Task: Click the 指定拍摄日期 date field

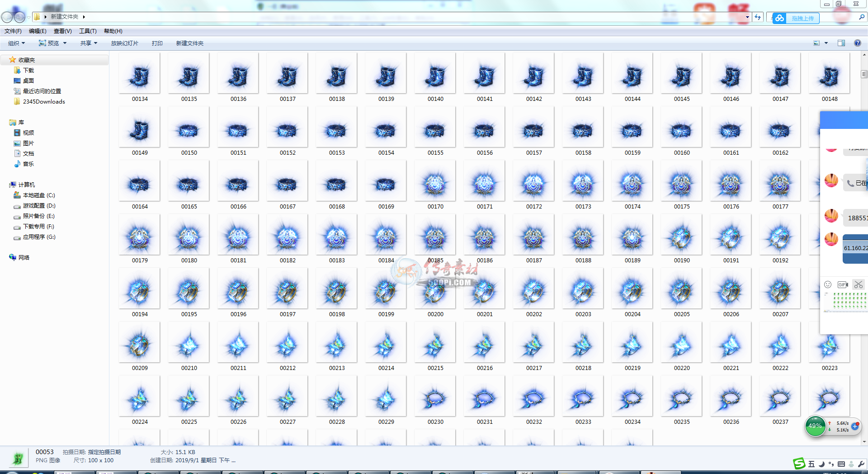Action: pos(104,452)
